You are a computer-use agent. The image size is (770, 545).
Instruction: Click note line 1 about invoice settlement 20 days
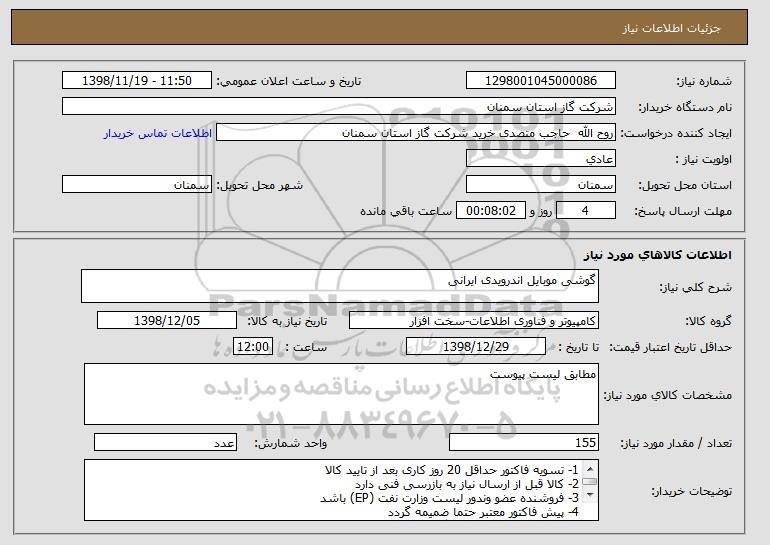click(x=452, y=470)
